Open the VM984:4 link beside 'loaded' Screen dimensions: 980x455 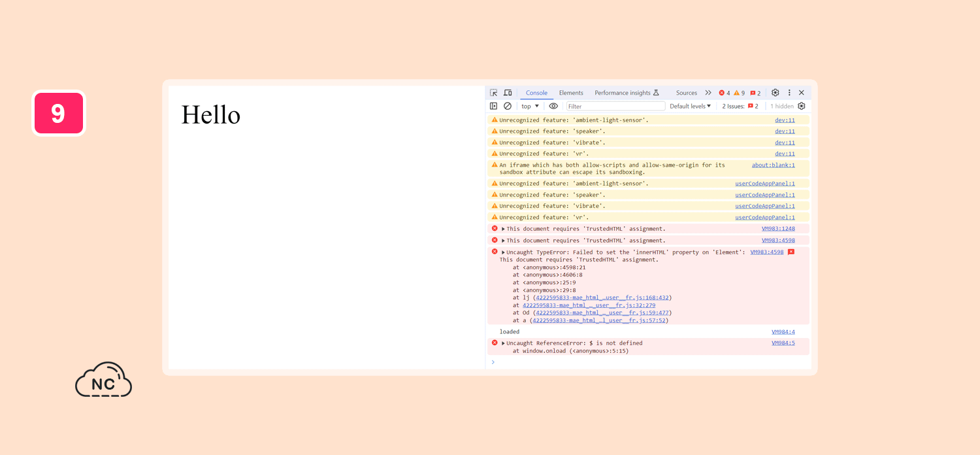coord(783,332)
